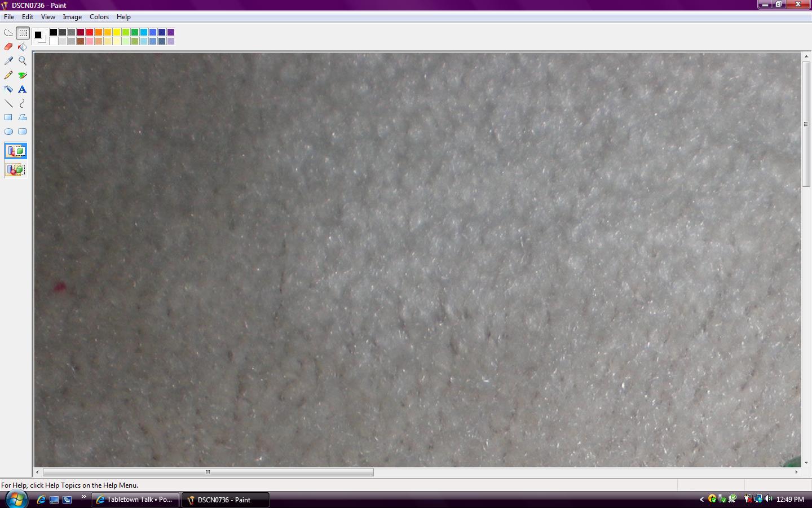Open the View menu
Viewport: 812px width, 508px height.
coord(48,17)
